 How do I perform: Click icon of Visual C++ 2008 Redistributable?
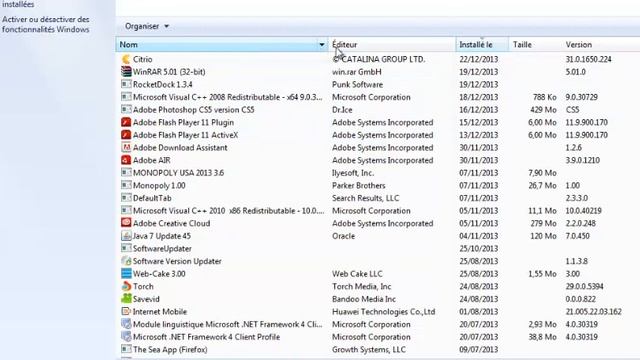126,97
